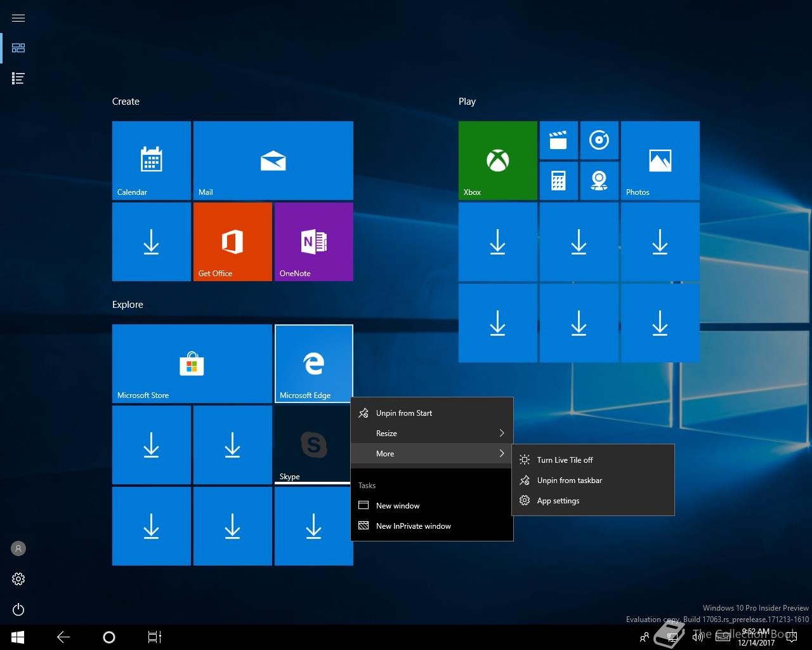Select the More menu entry
The width and height of the screenshot is (812, 650).
431,454
